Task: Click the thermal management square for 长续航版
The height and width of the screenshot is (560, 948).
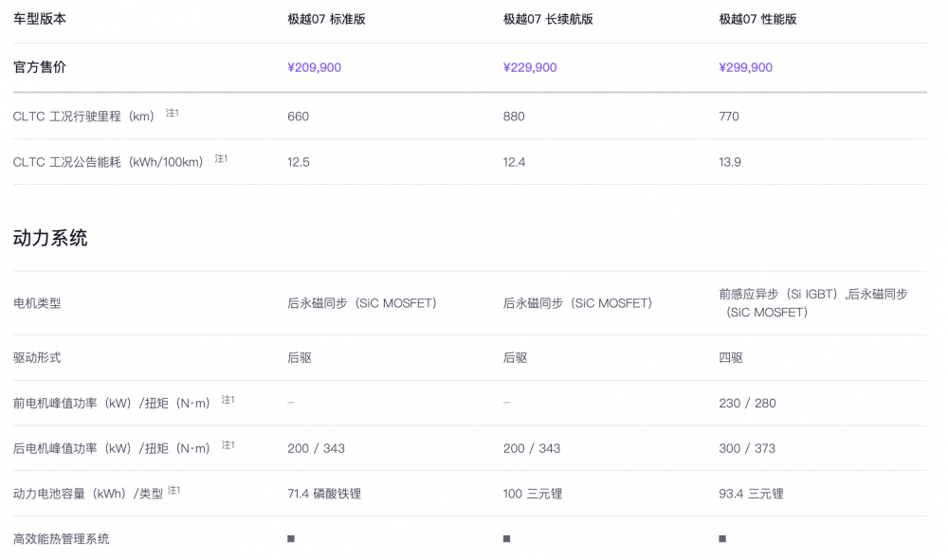Action: pyautogui.click(x=507, y=538)
